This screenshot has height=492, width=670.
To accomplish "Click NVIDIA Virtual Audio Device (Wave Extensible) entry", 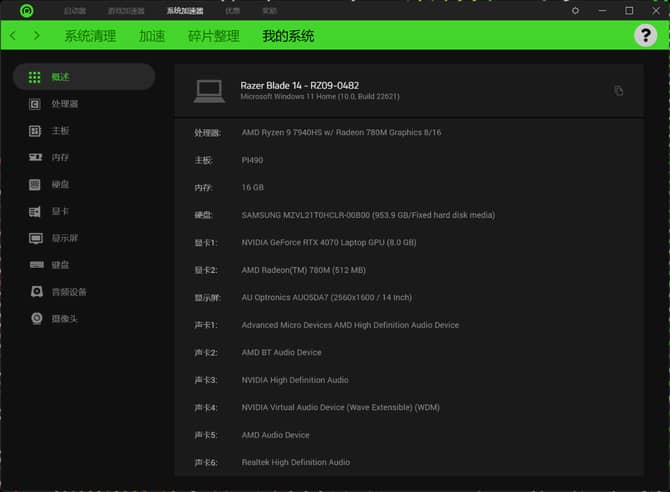I will (x=341, y=407).
